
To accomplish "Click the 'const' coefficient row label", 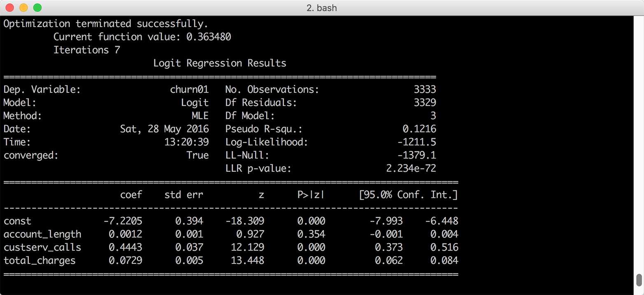I will 18,221.
